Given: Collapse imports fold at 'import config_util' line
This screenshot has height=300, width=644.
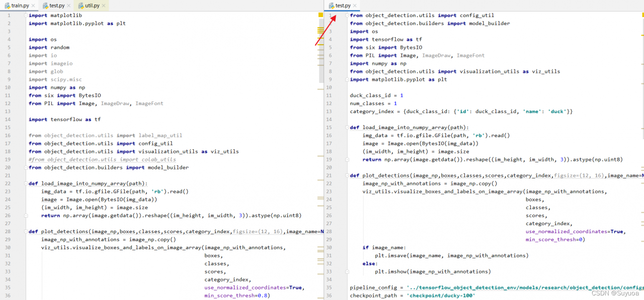Looking at the screenshot, I should (347, 16).
